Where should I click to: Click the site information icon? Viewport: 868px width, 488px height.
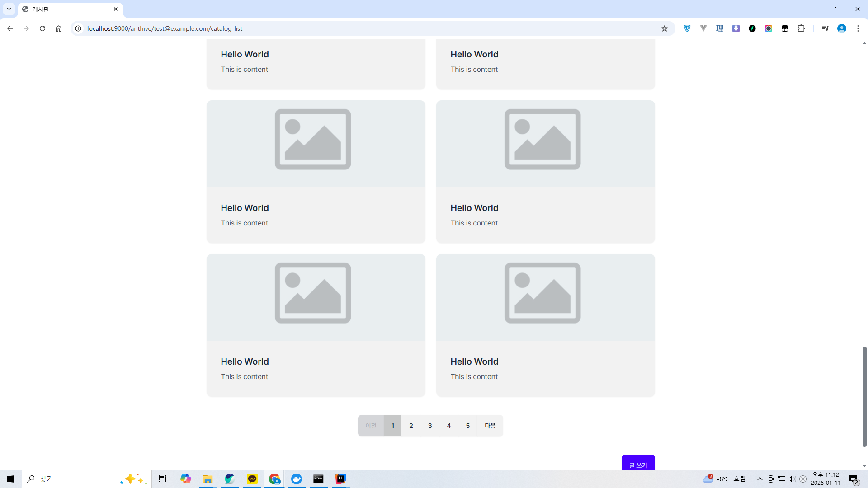tap(78, 28)
